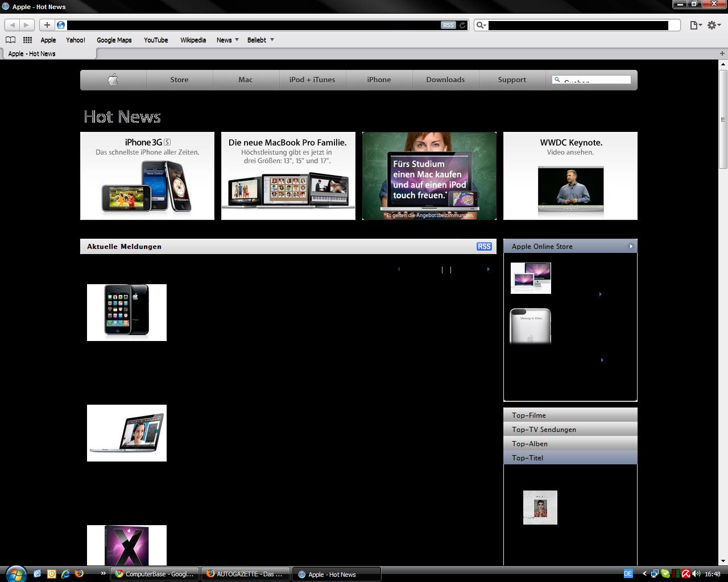The image size is (728, 582).
Task: Open the iPhone news article thumbnail
Action: [127, 313]
